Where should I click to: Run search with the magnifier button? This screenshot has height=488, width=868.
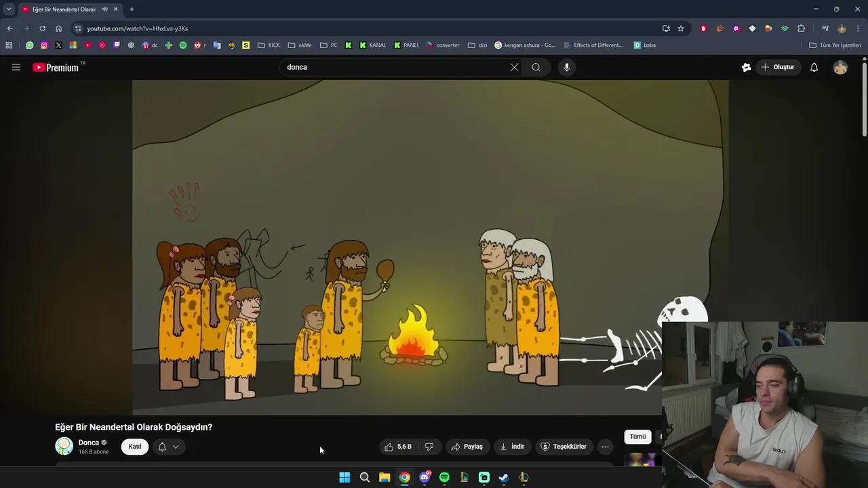[536, 67]
